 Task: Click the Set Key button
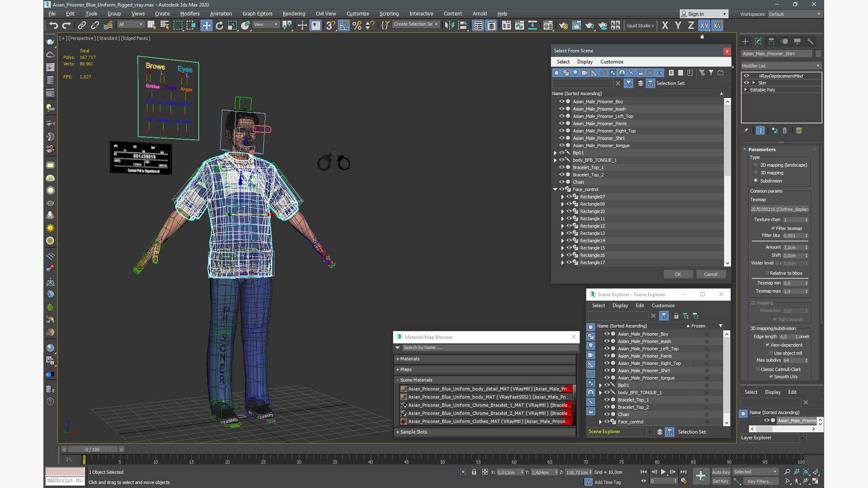(x=721, y=481)
